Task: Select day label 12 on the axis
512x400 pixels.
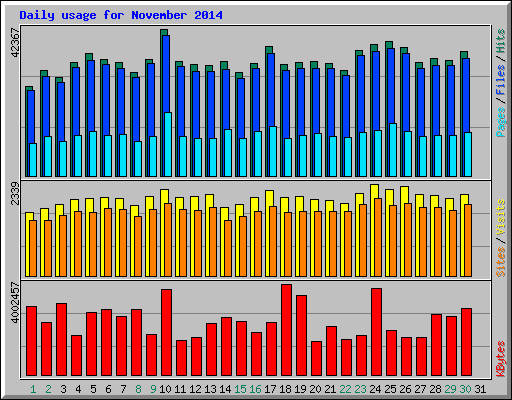Action: coord(195,389)
